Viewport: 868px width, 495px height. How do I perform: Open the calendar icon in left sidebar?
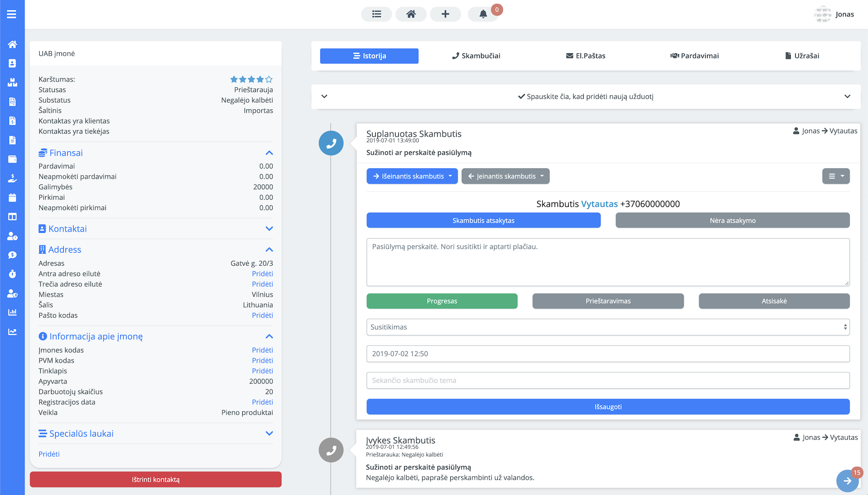tap(12, 198)
